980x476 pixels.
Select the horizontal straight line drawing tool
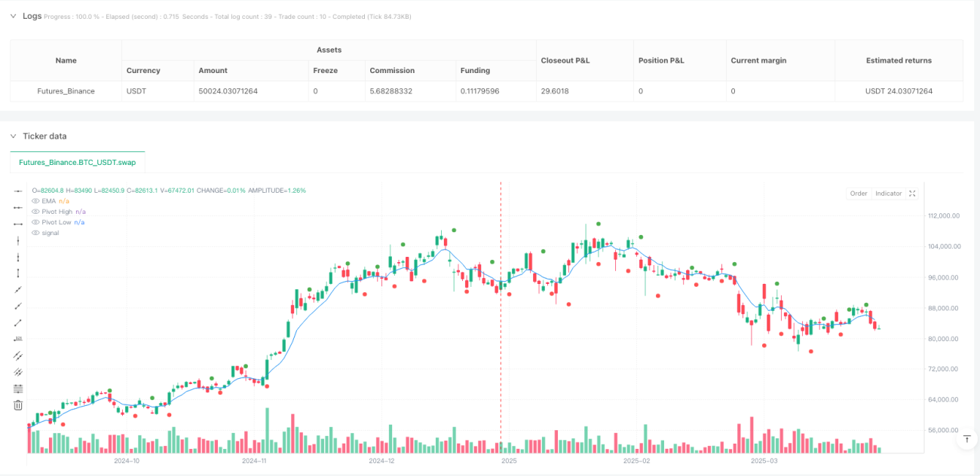click(18, 191)
